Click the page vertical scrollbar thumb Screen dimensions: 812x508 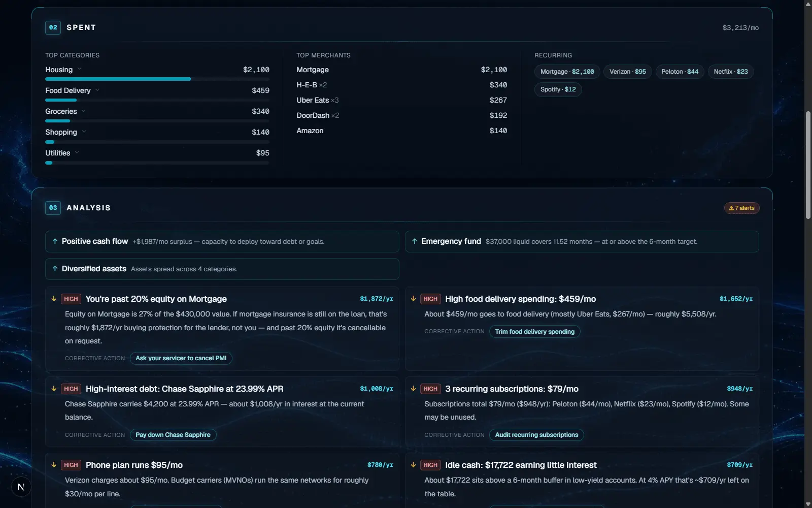[x=808, y=165]
